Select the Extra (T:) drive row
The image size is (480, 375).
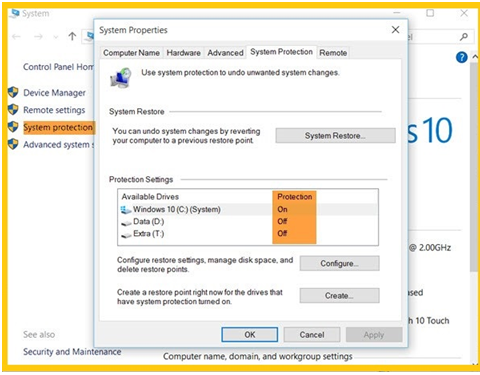click(248, 234)
